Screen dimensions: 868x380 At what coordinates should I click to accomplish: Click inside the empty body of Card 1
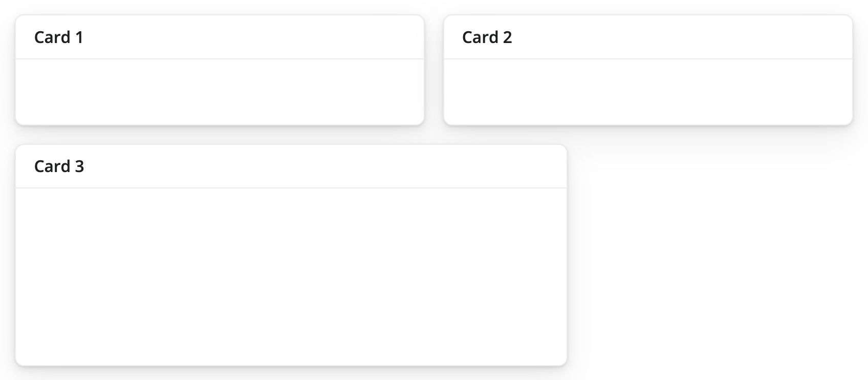(220, 91)
